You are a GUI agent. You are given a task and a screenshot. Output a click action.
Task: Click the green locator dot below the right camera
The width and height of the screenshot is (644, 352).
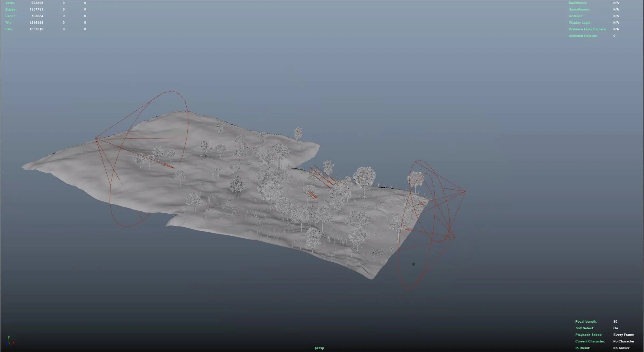point(414,264)
